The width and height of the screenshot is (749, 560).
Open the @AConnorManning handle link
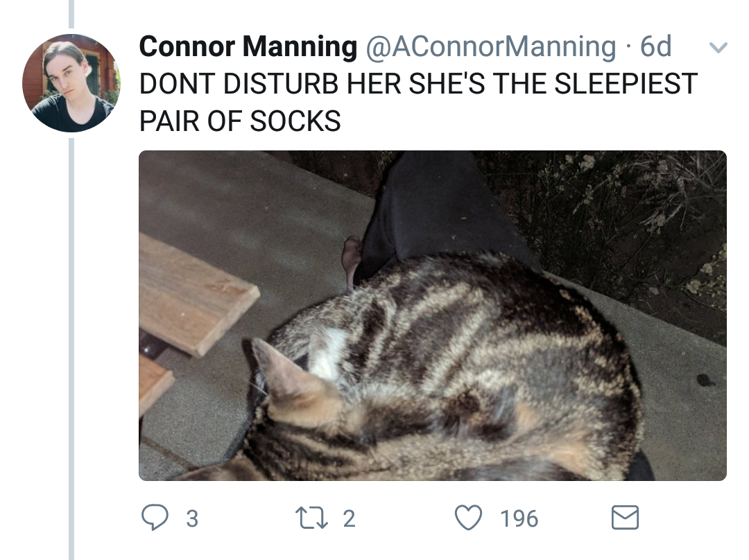click(x=490, y=47)
